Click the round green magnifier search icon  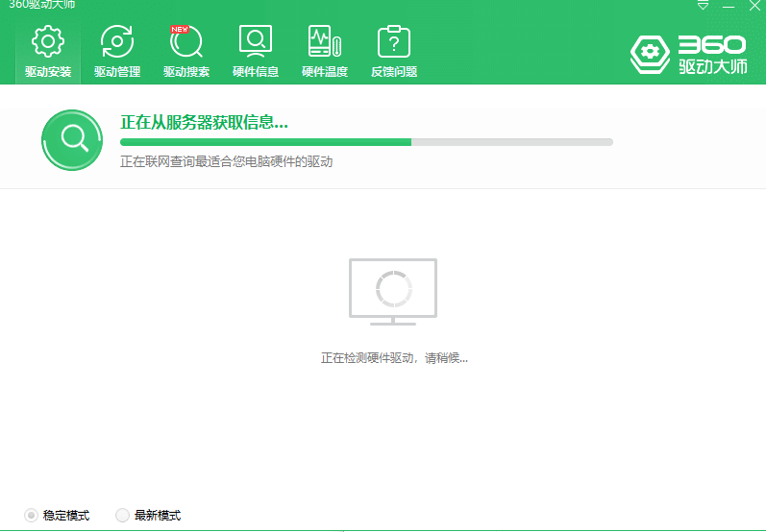72,140
